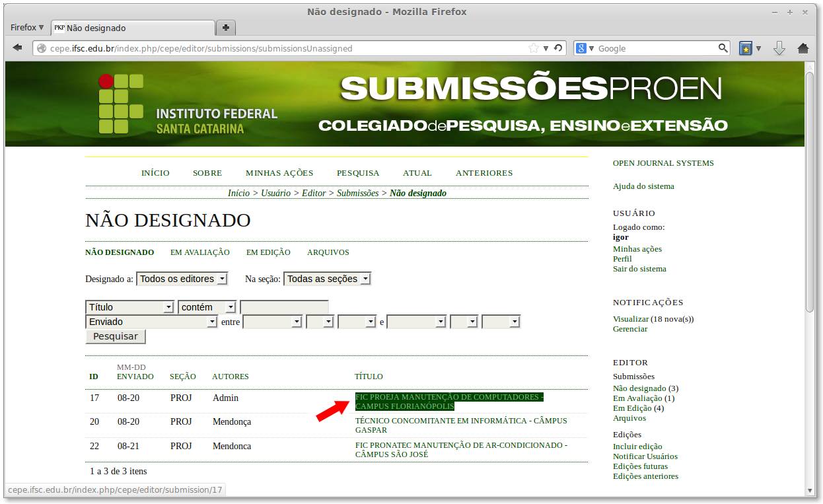Click the Google search magnifier icon
This screenshot has height=504, width=823.
click(x=723, y=48)
